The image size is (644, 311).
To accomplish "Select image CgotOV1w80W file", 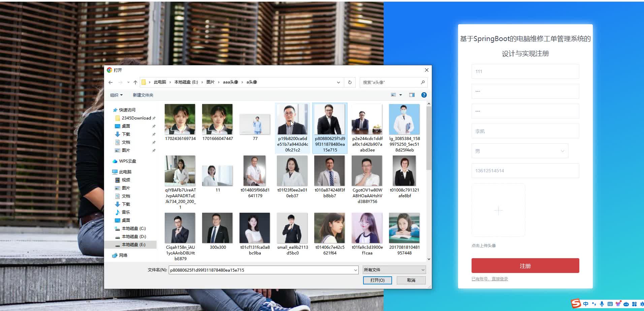I will [x=367, y=179].
